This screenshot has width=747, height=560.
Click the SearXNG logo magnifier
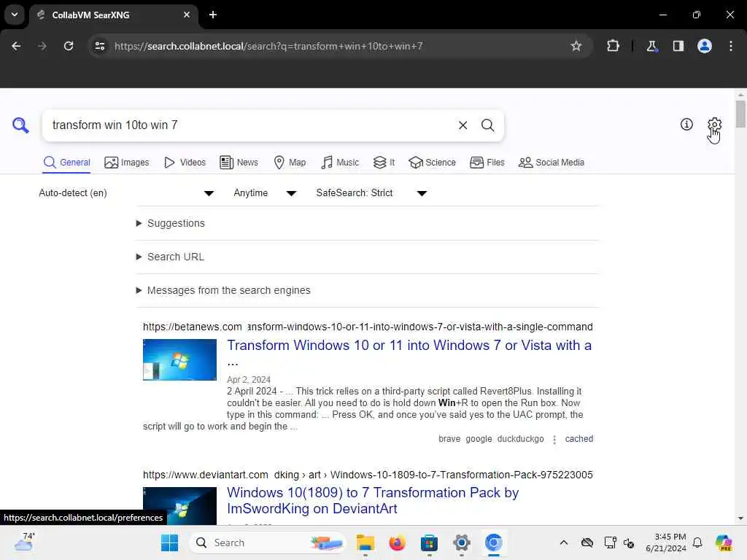click(20, 125)
